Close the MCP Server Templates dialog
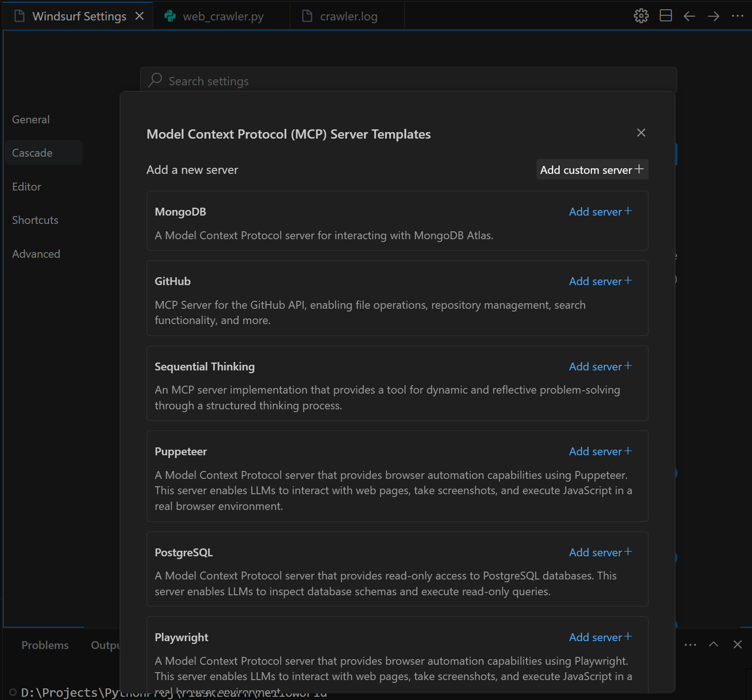This screenshot has width=752, height=700. [x=641, y=133]
